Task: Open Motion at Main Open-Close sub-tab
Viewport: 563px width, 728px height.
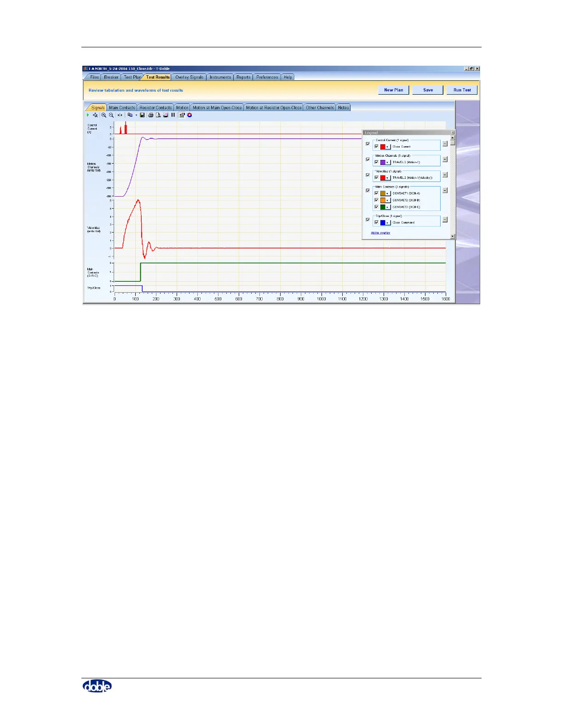Action: (x=217, y=108)
